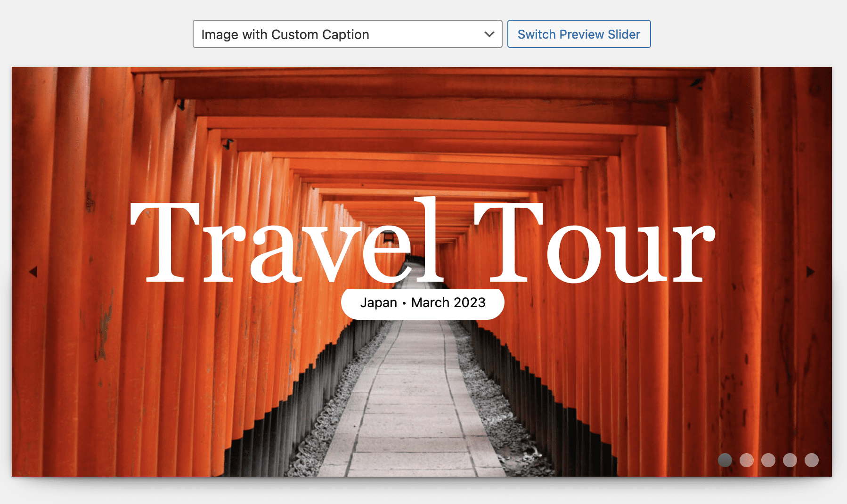This screenshot has height=504, width=847.
Task: Jump to the last slide dot
Action: point(812,460)
